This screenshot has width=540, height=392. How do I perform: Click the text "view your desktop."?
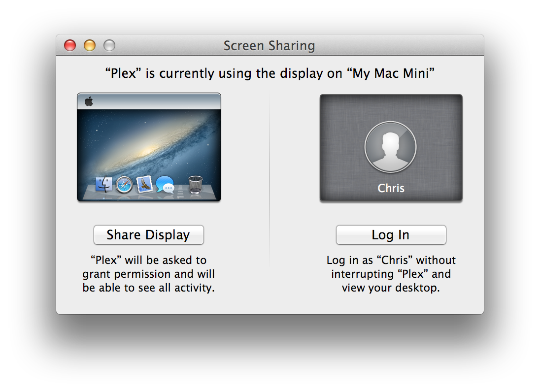pos(391,288)
